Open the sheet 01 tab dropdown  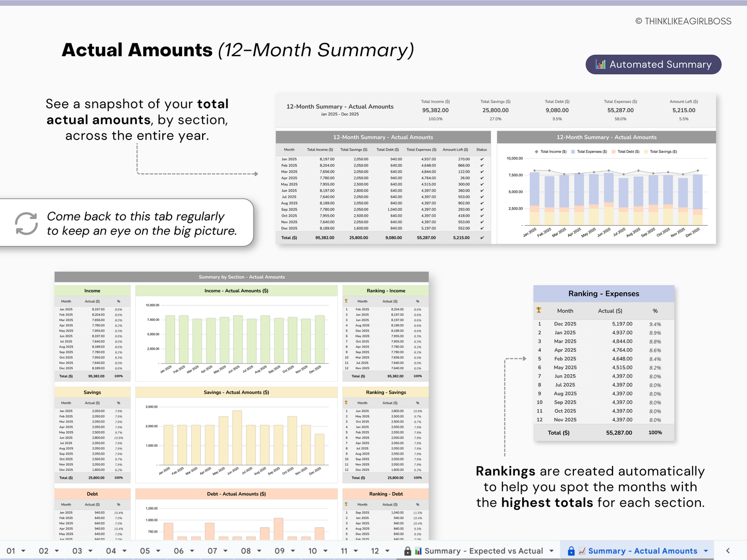[22, 551]
